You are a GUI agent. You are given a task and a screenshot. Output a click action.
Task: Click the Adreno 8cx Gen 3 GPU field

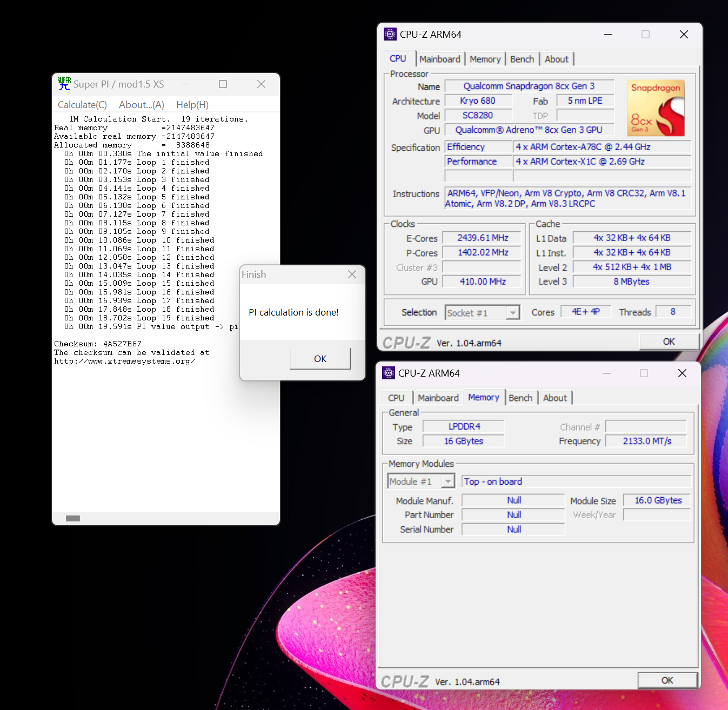coord(529,130)
